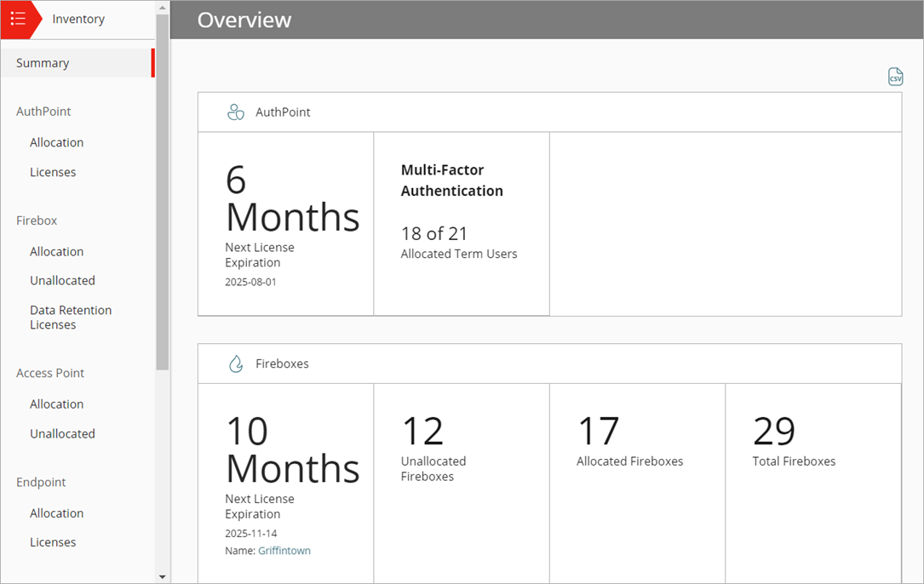
Task: View Unallocated Access Points
Action: tap(62, 433)
